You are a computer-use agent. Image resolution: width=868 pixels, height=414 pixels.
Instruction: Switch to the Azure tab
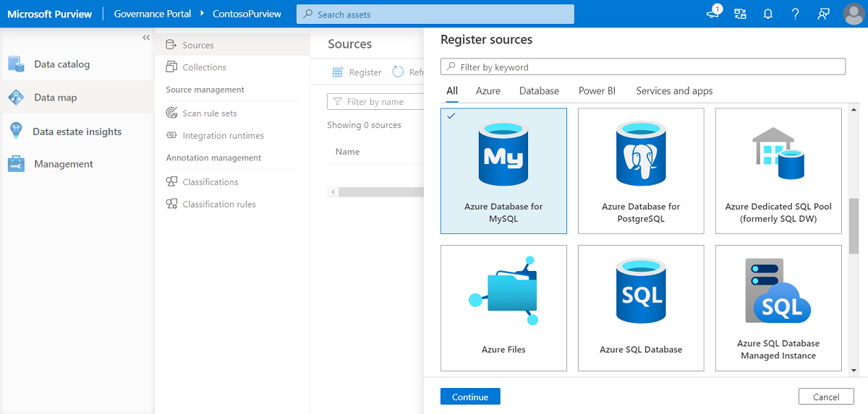(x=488, y=91)
